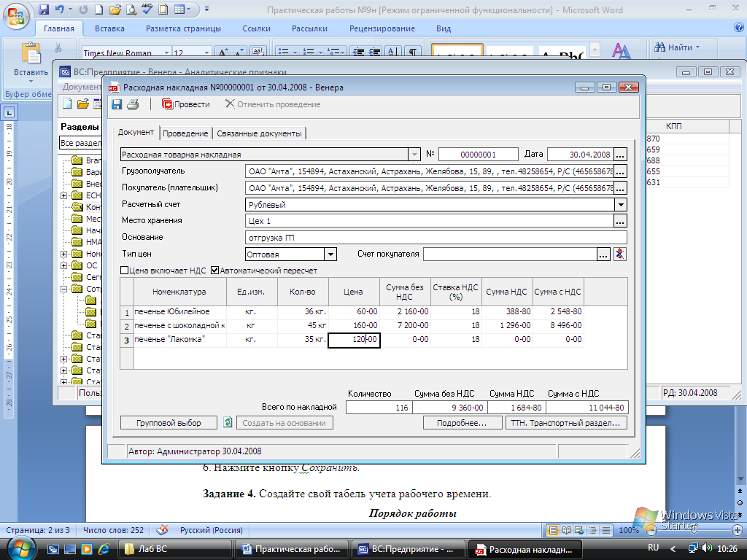This screenshot has height=560, width=747.
Task: Click the numbered list icon in Word ribbon
Action: (309, 52)
